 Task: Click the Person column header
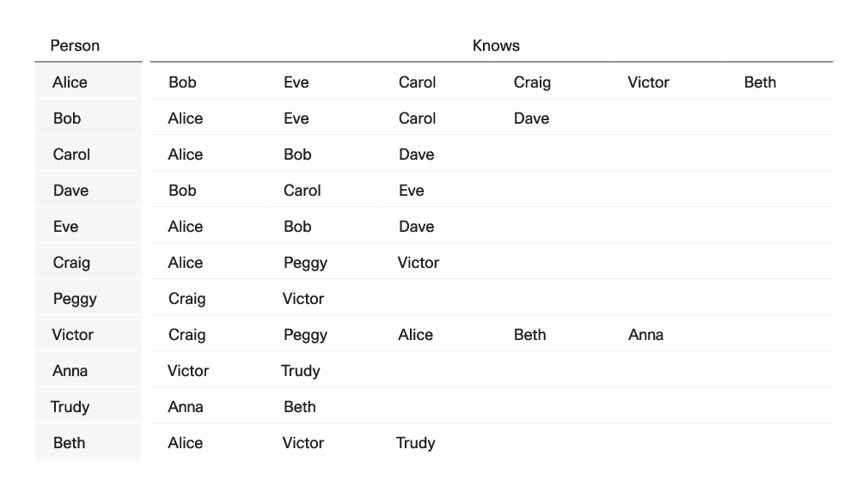(75, 46)
